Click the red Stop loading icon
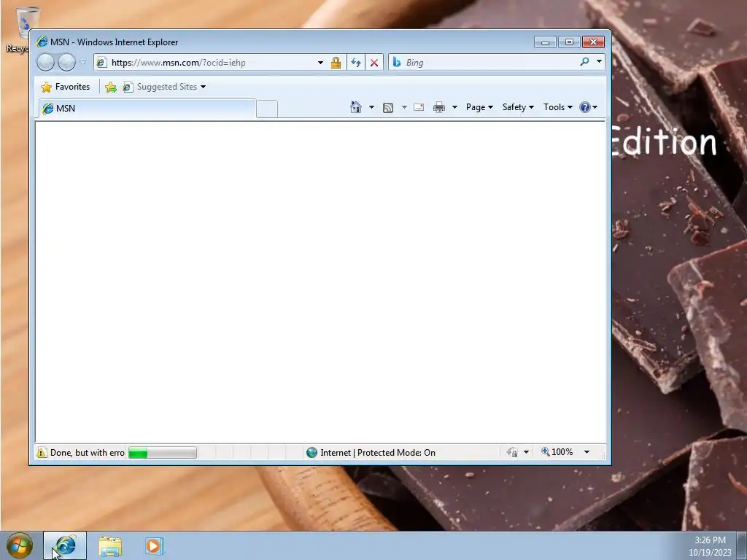This screenshot has width=747, height=560. point(374,63)
